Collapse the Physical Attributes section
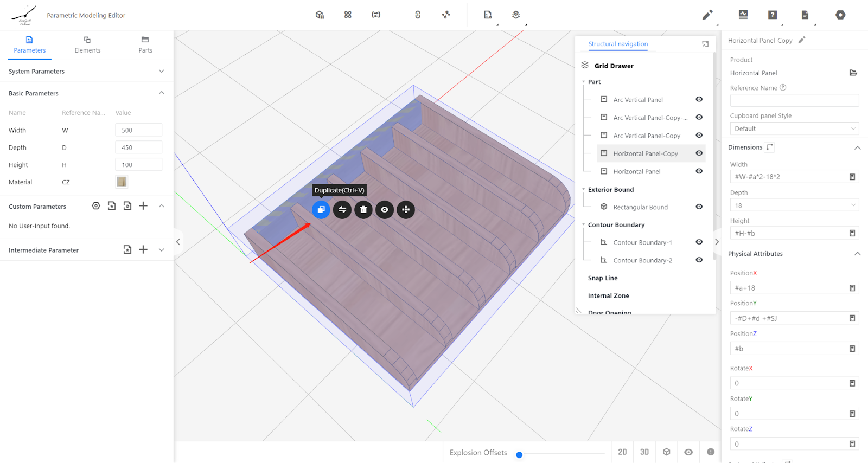This screenshot has width=868, height=463. (x=857, y=254)
